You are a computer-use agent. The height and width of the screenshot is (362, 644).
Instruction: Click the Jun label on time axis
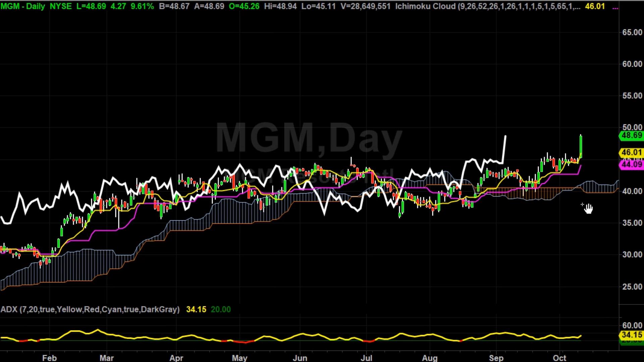[x=300, y=358]
